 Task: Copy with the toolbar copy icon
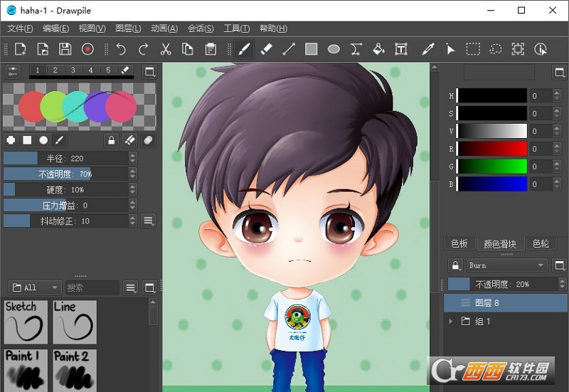[188, 49]
